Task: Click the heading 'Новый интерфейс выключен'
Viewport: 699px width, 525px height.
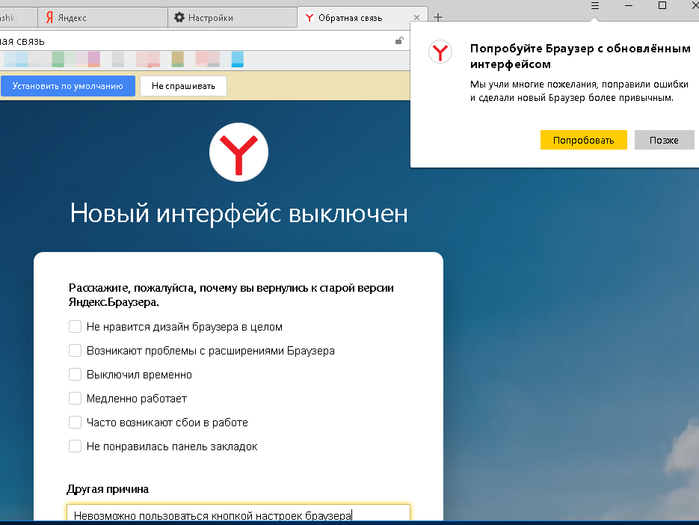Action: (239, 213)
